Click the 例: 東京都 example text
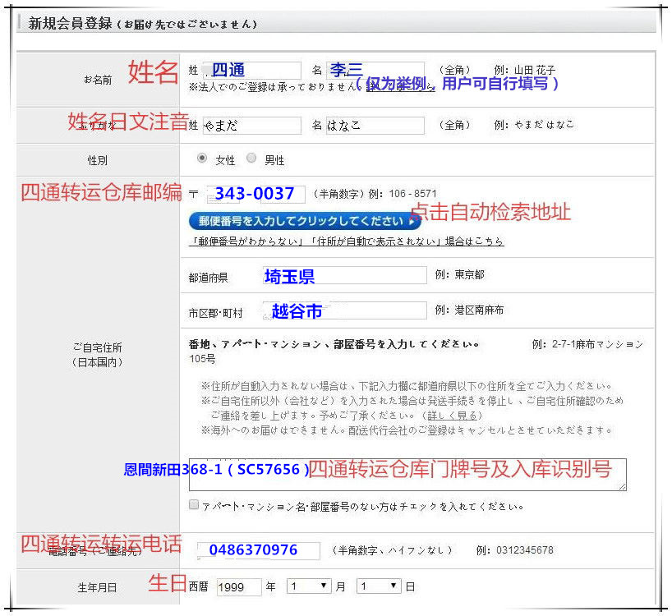The height and width of the screenshot is (616, 672). [460, 274]
